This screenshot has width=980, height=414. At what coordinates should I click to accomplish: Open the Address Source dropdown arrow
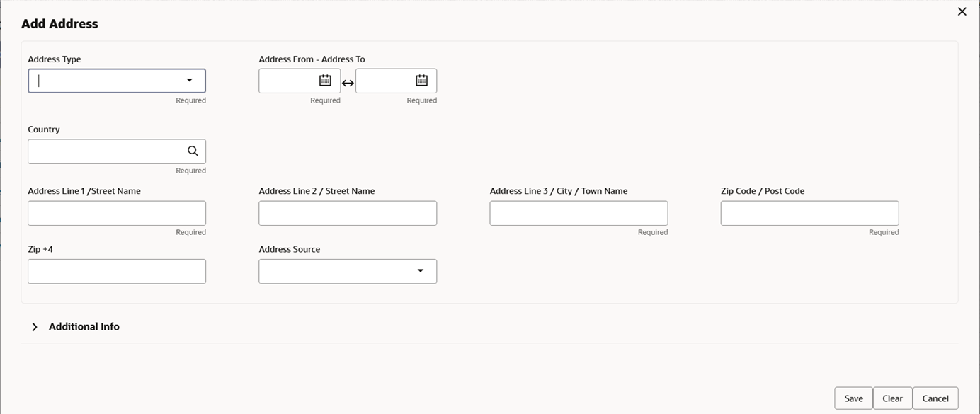pos(420,271)
